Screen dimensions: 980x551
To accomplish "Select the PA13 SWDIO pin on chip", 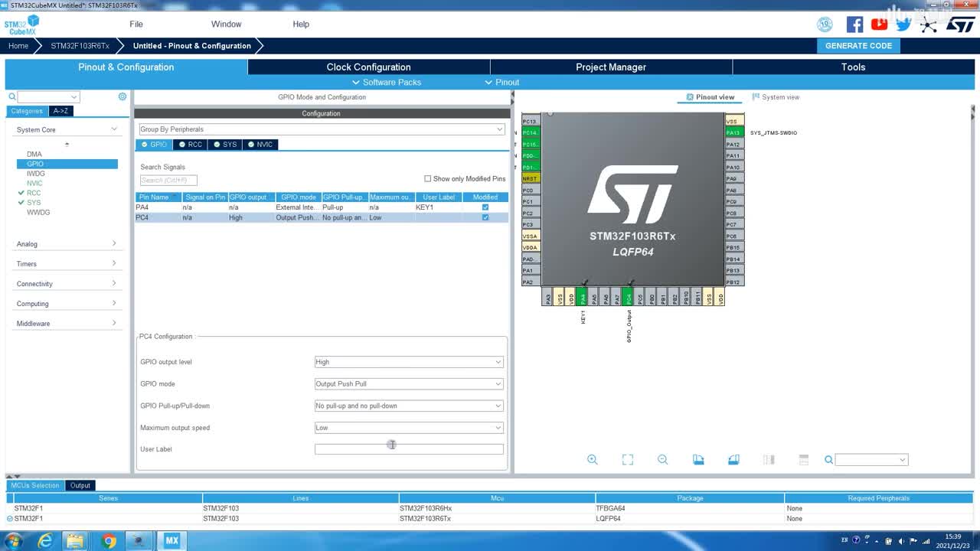I will pos(734,132).
